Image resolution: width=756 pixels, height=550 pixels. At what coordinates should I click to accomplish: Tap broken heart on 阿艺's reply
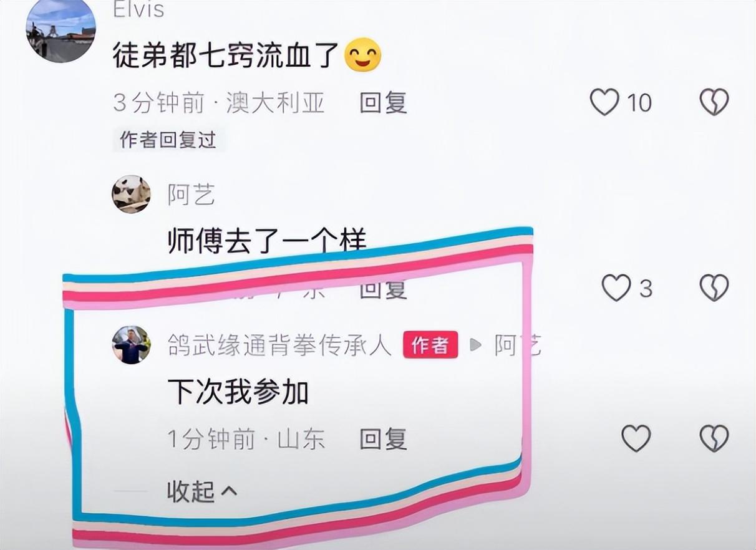coord(714,288)
